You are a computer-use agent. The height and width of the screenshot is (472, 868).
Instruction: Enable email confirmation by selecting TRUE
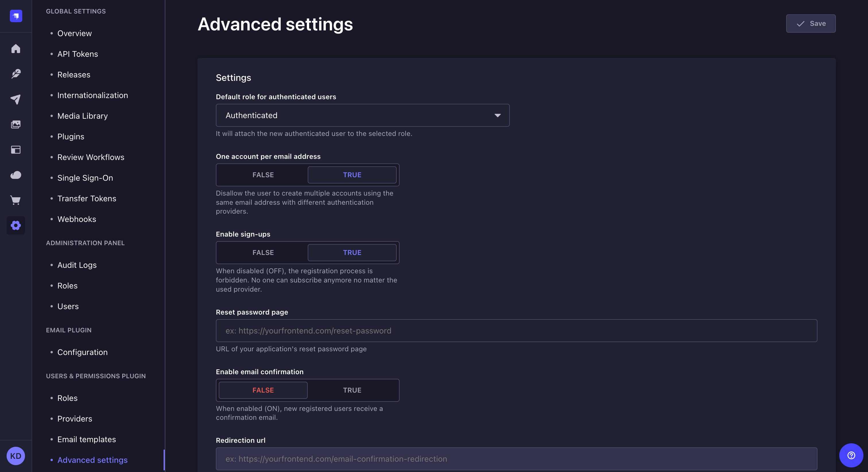pyautogui.click(x=352, y=390)
